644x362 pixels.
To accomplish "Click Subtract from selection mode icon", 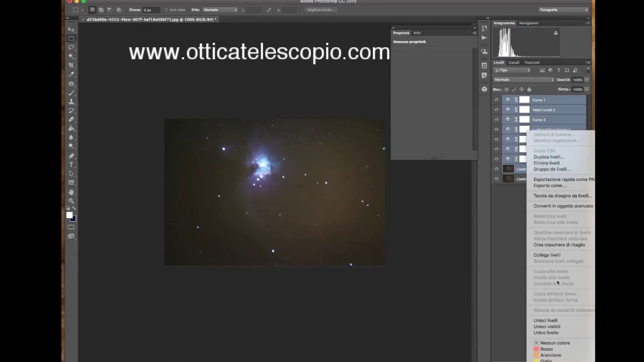I will coord(110,10).
